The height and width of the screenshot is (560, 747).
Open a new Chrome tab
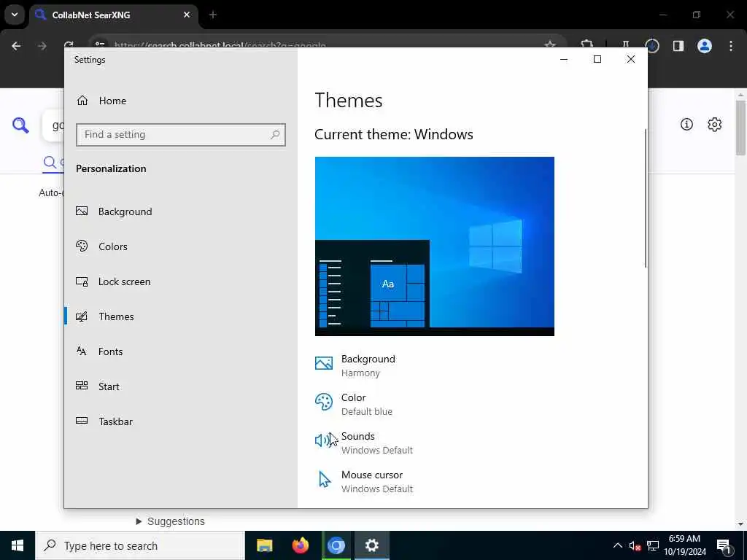(x=213, y=15)
